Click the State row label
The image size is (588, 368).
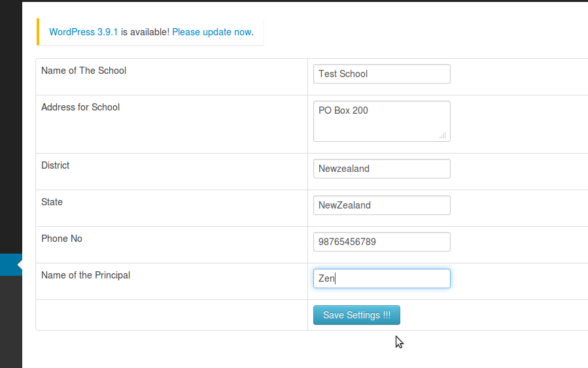pos(52,202)
